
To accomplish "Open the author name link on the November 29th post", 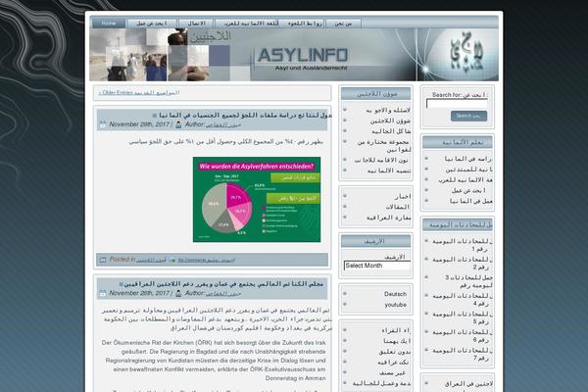I will [223, 124].
